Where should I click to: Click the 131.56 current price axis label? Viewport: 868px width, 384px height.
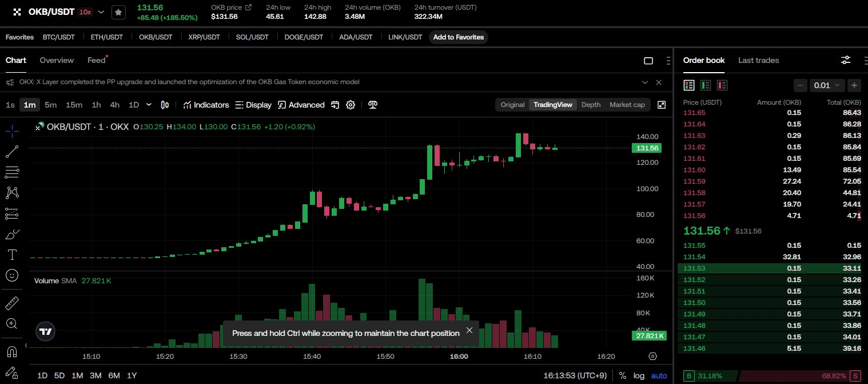(x=646, y=148)
